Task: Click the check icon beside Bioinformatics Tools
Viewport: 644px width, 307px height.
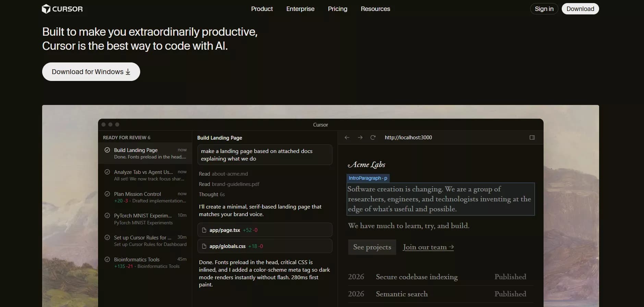Action: click(x=107, y=259)
